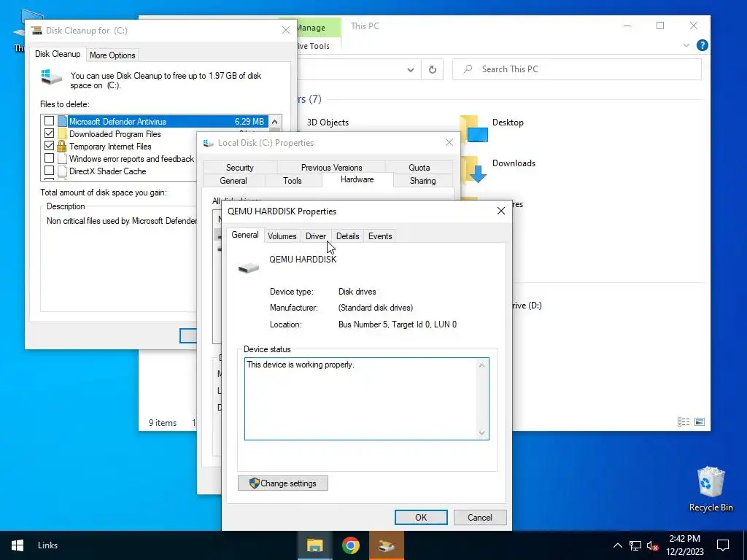Uncheck Temporary Internet Files
Viewport: 747px width, 560px height.
coord(49,146)
